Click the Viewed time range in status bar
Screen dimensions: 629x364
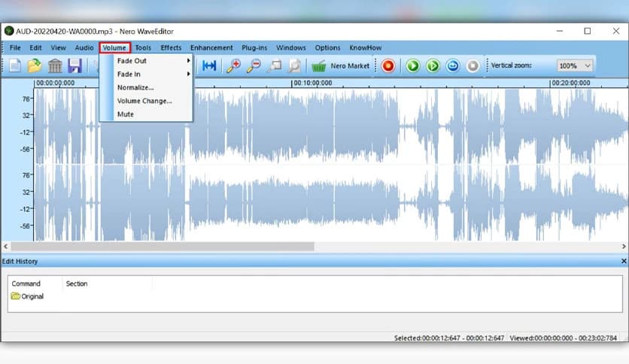point(564,338)
